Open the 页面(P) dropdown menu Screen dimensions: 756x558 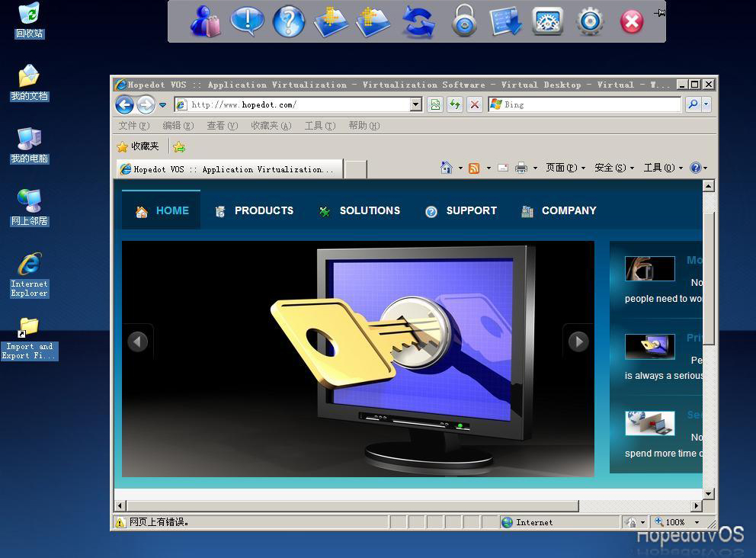565,168
